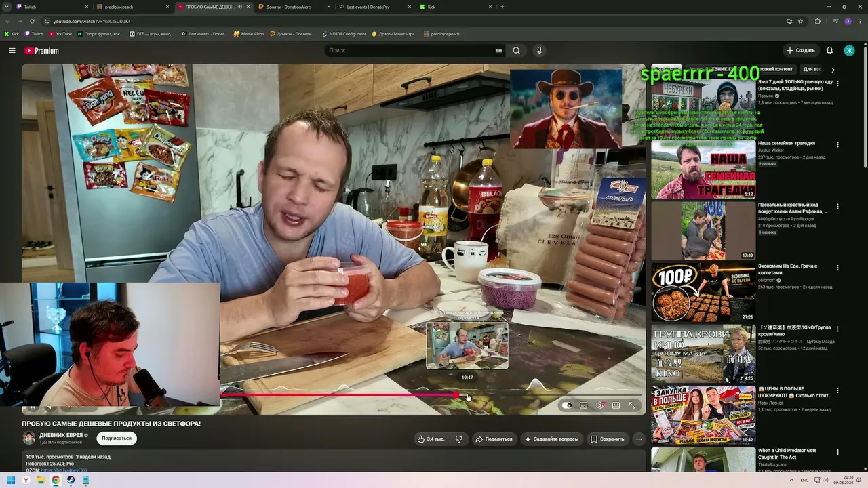Open the Chrome menu three dots
868x488 pixels.
860,21
